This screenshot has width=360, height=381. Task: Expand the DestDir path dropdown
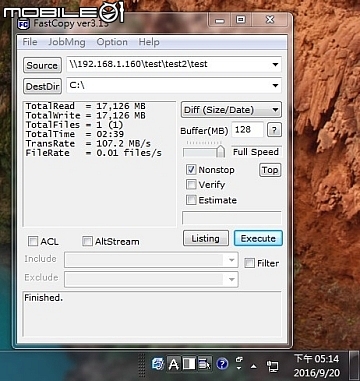275,86
